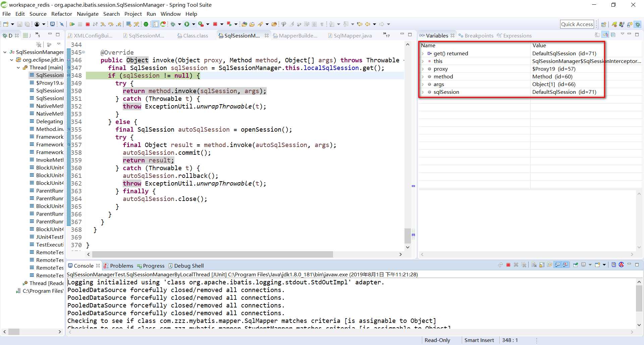Expand the 'this' variable row

click(423, 61)
